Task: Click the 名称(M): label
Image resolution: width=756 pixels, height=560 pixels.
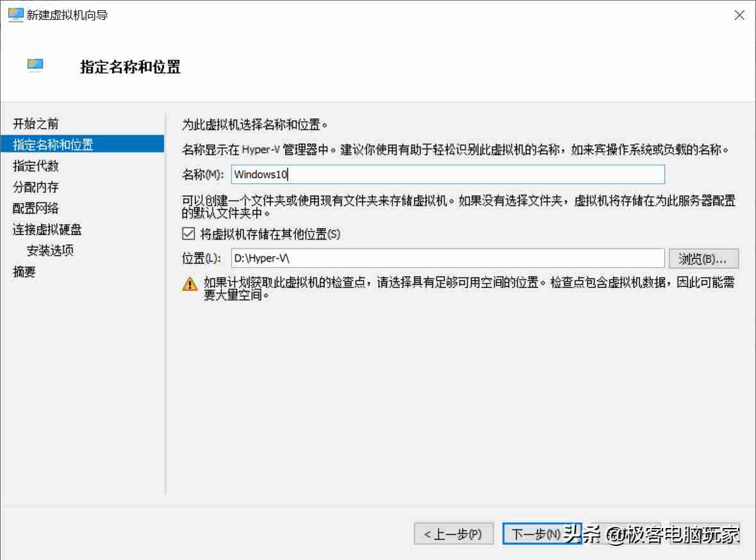Action: [x=202, y=174]
